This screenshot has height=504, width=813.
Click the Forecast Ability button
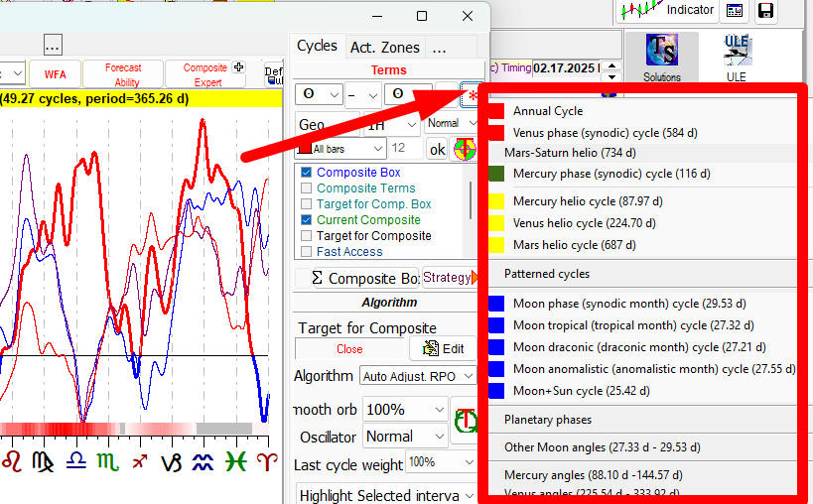tap(123, 74)
